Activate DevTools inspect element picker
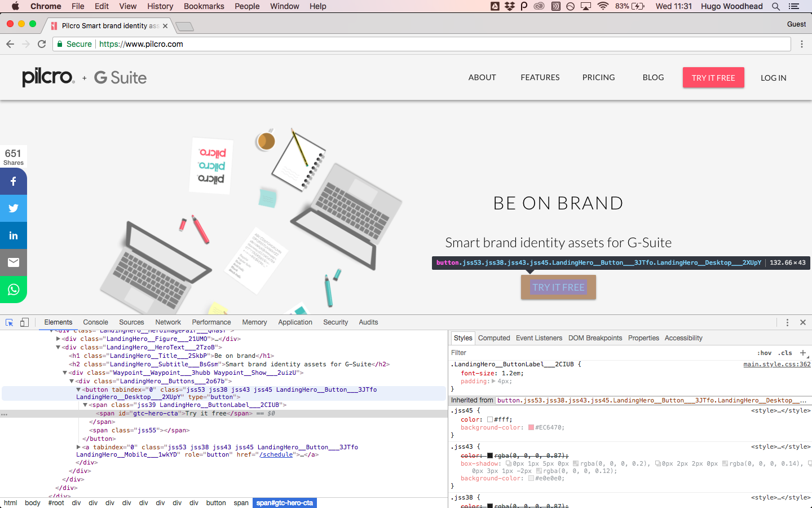This screenshot has width=812, height=508. [x=10, y=322]
